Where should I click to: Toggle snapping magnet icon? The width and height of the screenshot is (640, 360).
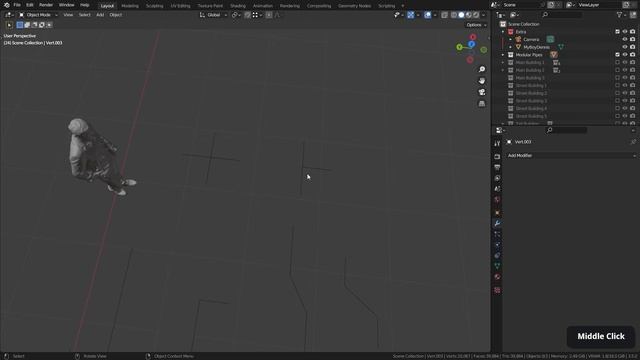tap(247, 15)
